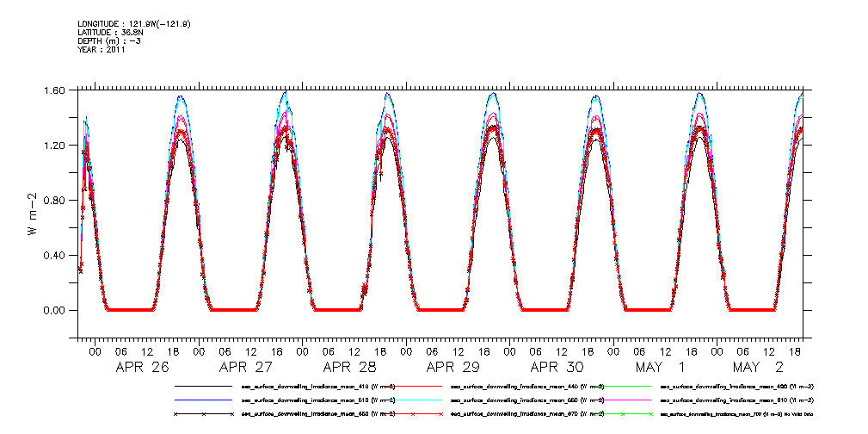This screenshot has height=434, width=868.
Task: Click the irradiance_mean_410 legend label
Action: point(317,386)
